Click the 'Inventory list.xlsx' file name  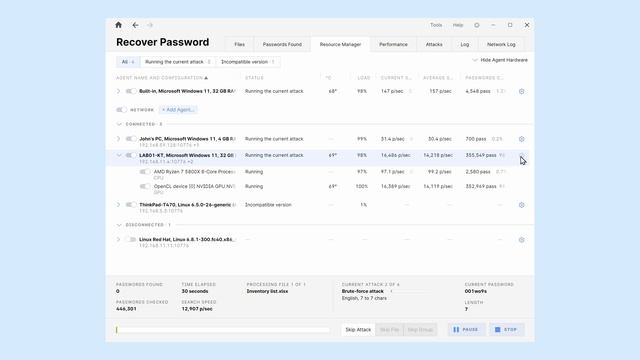[267, 291]
